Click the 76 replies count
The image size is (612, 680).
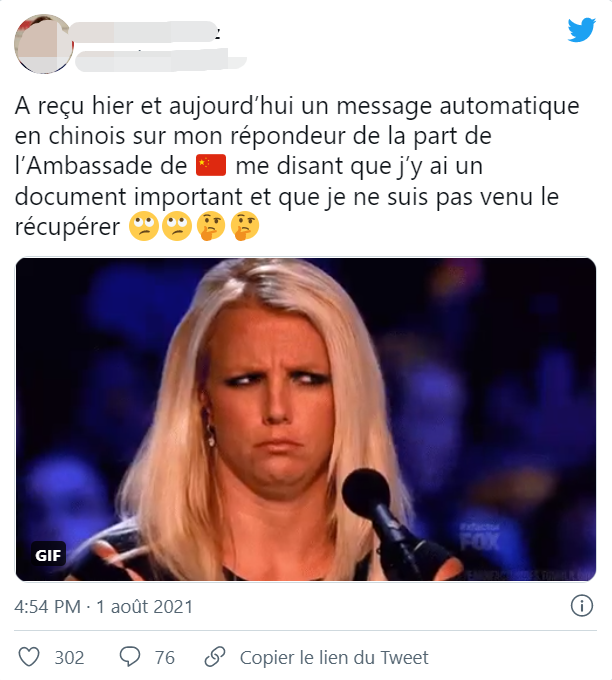coord(165,657)
